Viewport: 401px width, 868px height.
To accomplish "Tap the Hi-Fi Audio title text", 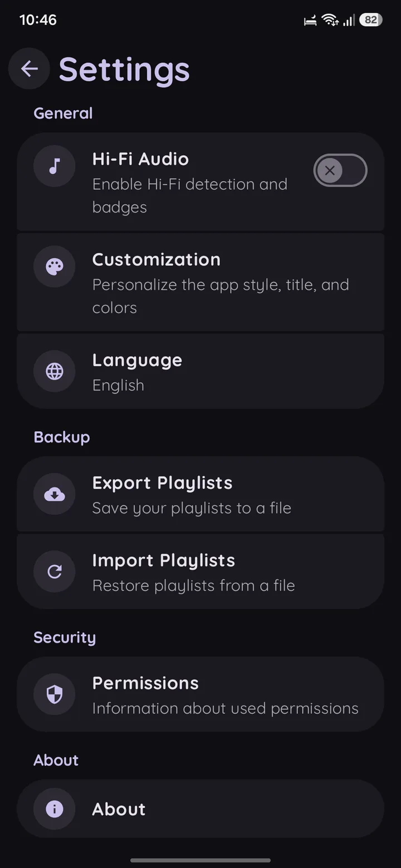I will 140,159.
